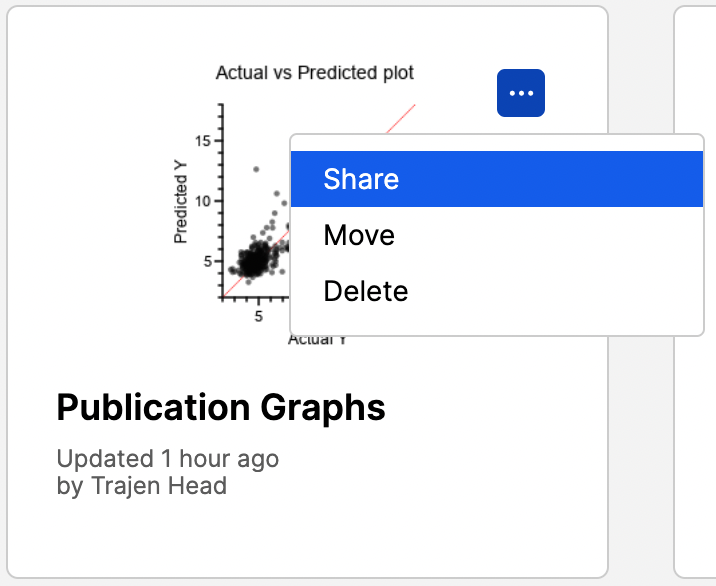Click the three-dot more options button

pos(520,93)
